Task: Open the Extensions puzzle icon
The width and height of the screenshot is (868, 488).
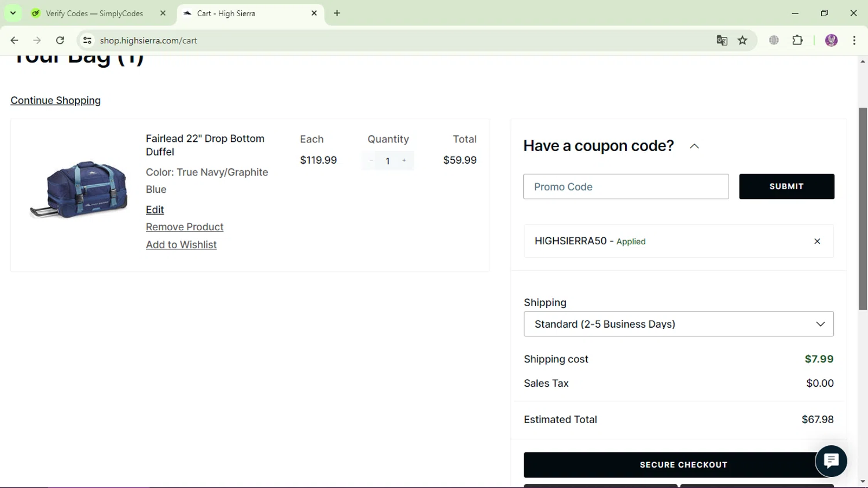Action: (x=797, y=41)
